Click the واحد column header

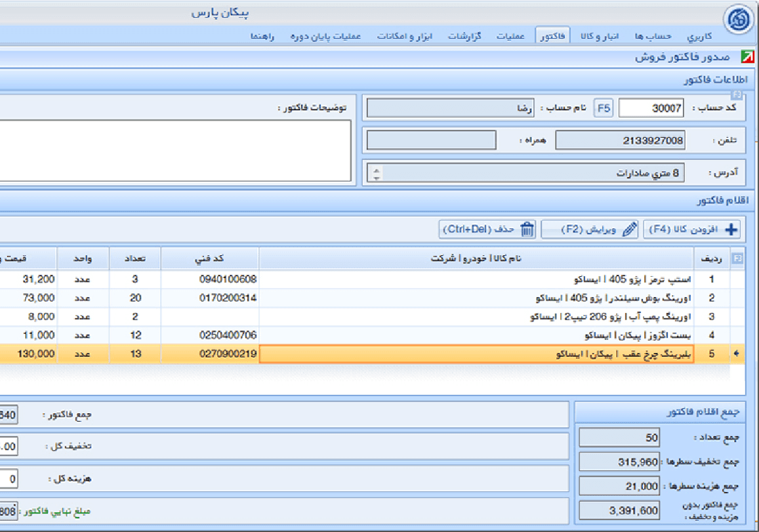tap(83, 258)
